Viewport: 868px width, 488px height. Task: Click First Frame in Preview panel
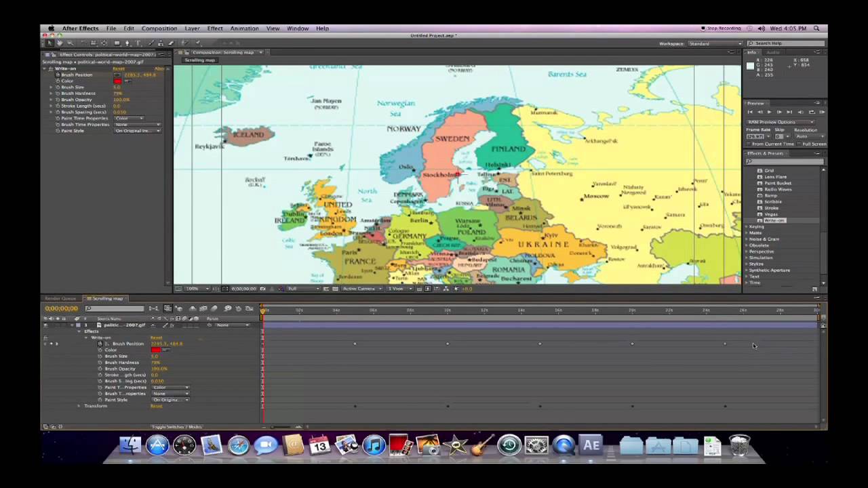[750, 112]
